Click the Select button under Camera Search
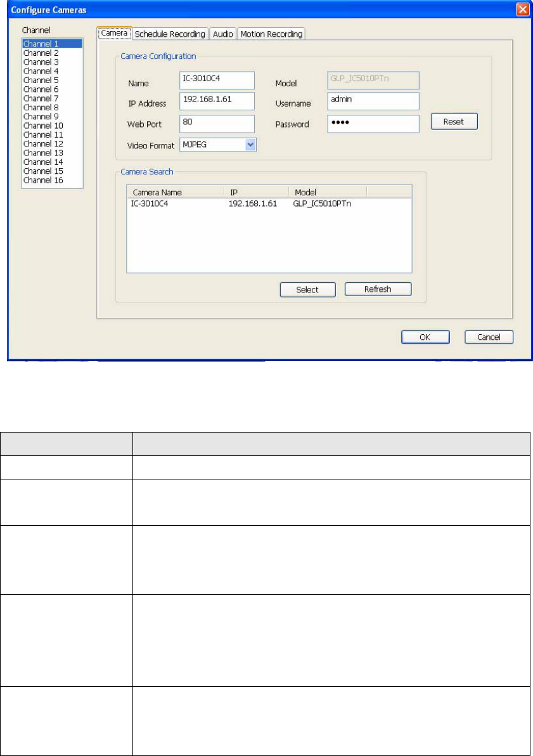533x756 pixels. click(x=307, y=290)
